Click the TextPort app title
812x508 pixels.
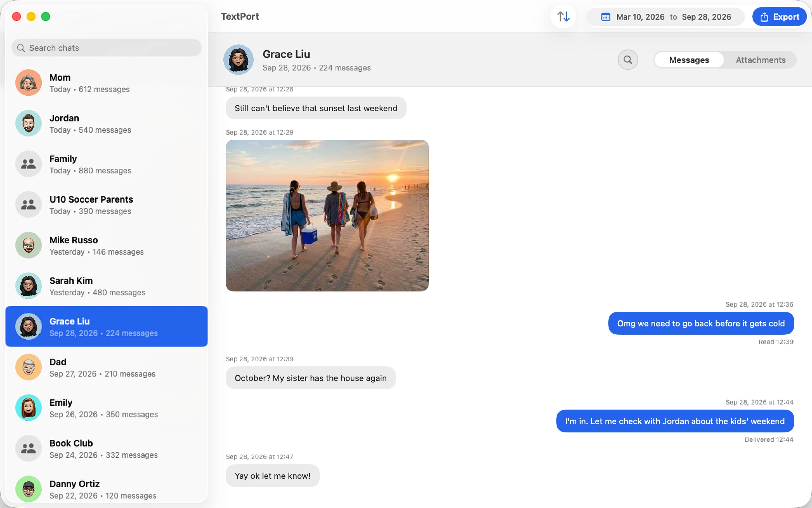point(240,17)
